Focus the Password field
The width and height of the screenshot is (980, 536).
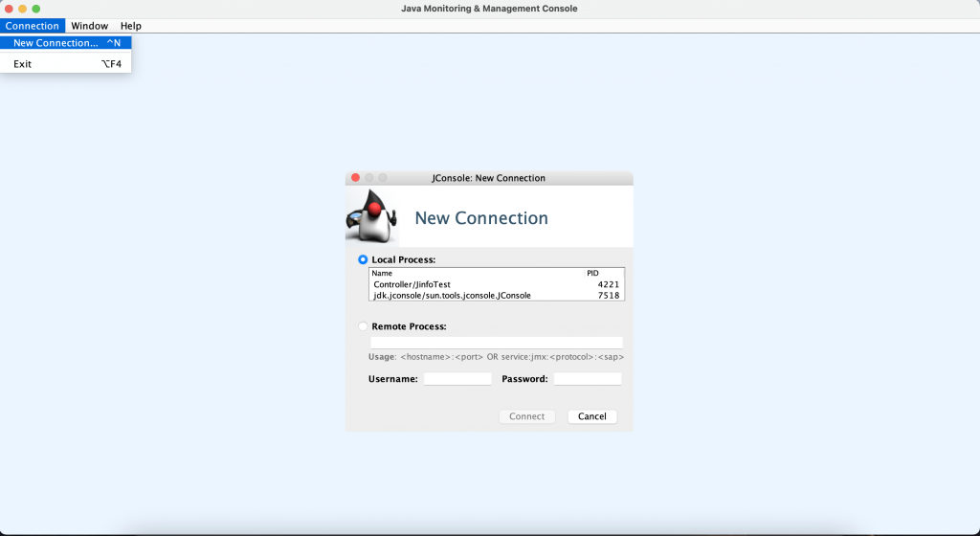(x=588, y=379)
